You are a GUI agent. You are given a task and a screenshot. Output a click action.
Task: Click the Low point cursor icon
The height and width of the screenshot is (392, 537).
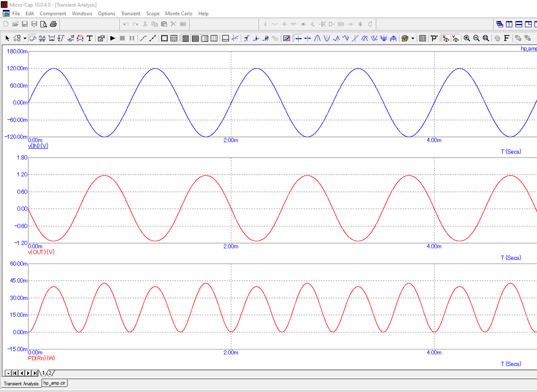coord(346,38)
